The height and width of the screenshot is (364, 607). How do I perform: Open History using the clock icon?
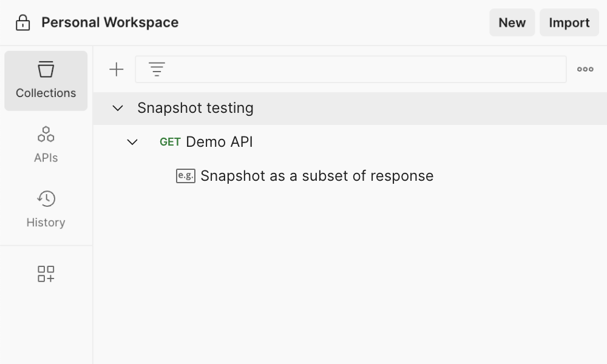46,198
